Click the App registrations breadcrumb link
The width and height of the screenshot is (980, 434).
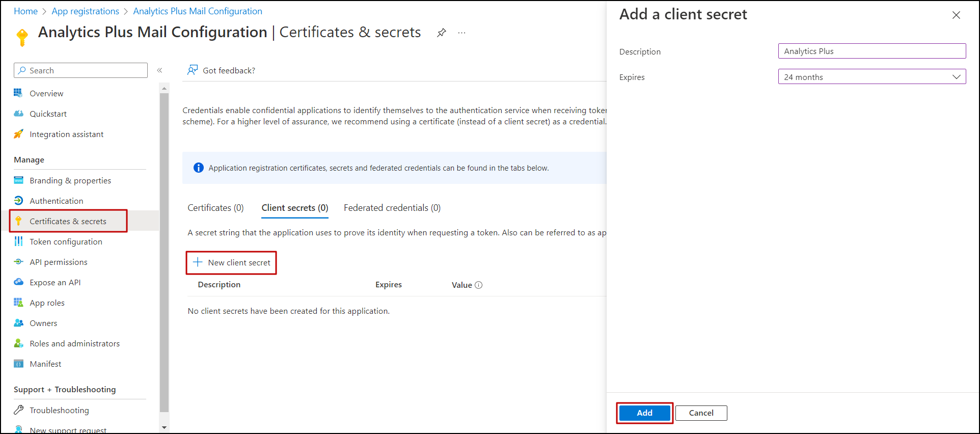pos(85,11)
